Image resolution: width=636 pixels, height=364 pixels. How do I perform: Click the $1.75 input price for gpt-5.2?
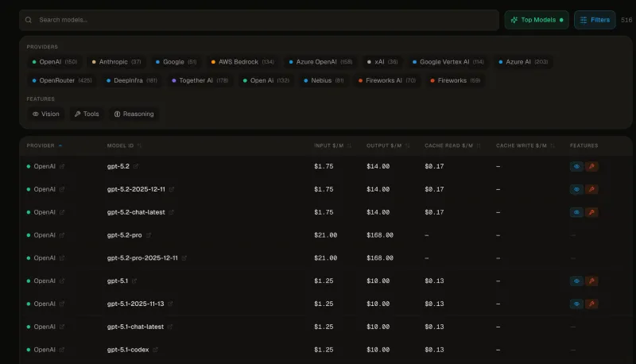324,166
